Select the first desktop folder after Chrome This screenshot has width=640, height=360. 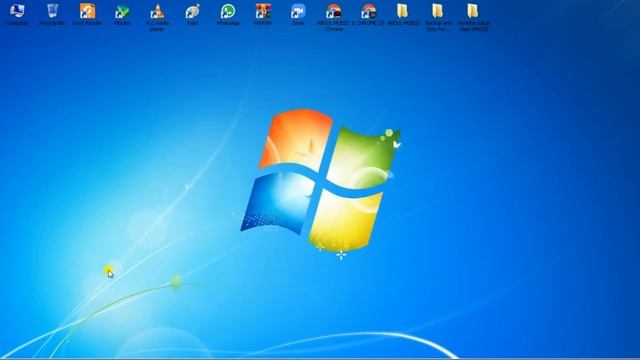(403, 11)
